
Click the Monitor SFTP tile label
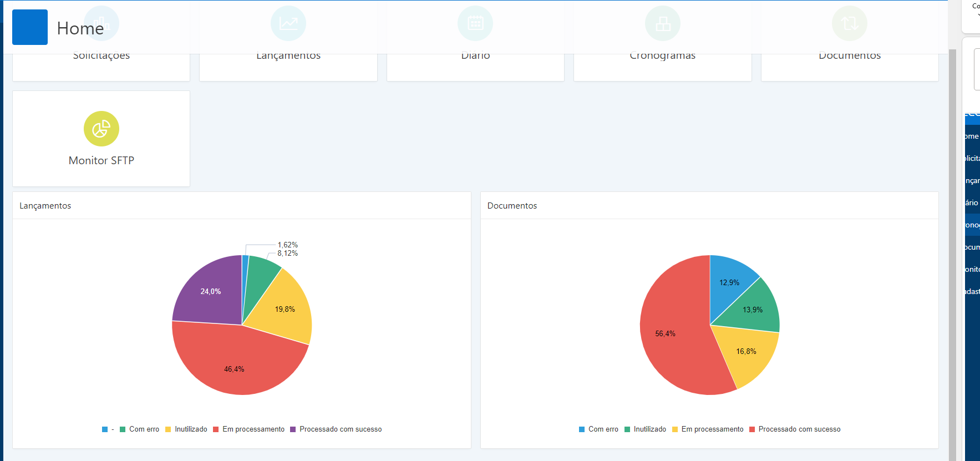click(x=101, y=160)
